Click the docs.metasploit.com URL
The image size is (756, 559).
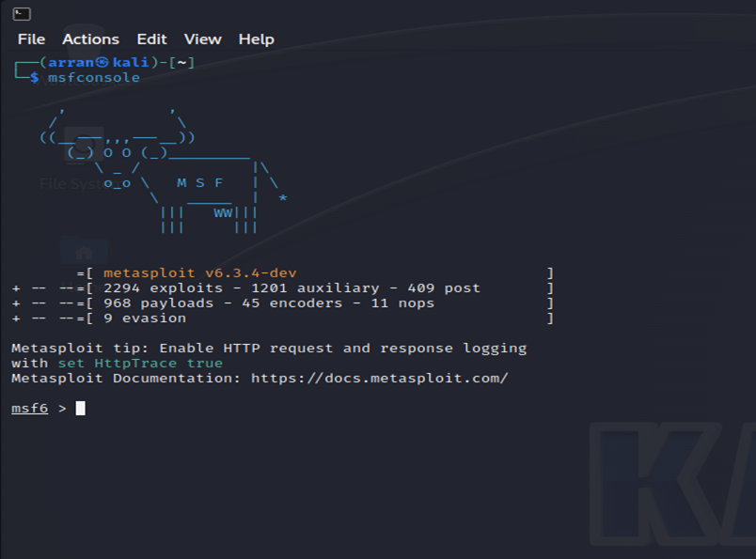380,379
